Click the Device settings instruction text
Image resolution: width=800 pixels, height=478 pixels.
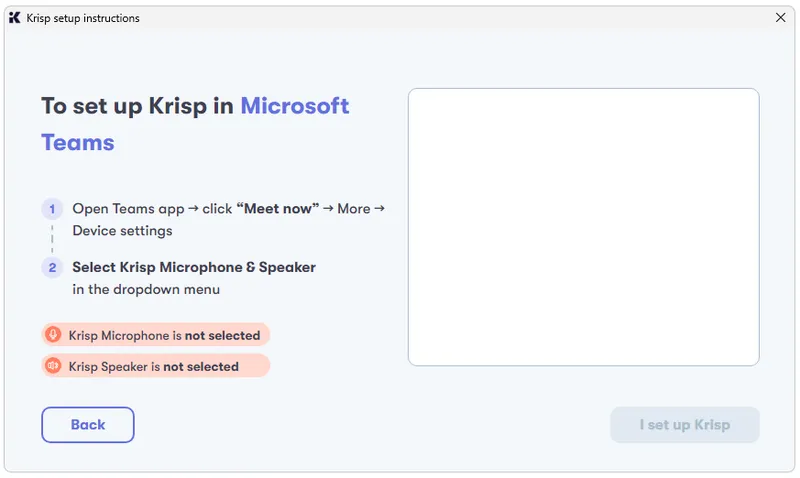[x=122, y=231]
